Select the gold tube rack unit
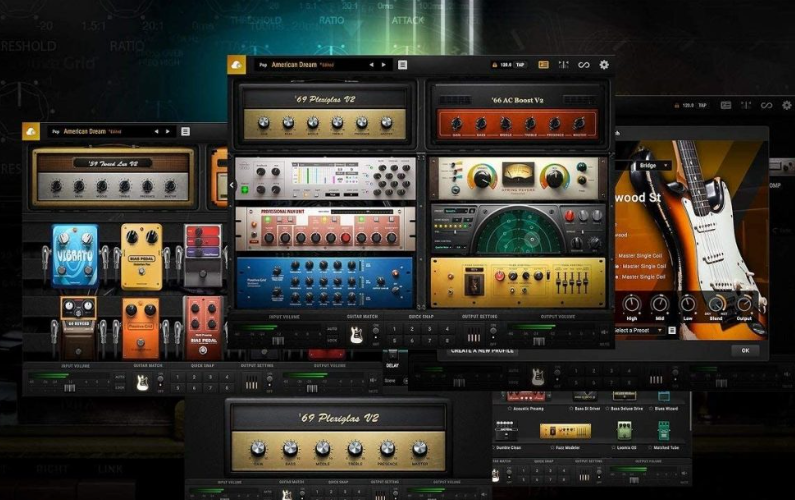 point(518,282)
